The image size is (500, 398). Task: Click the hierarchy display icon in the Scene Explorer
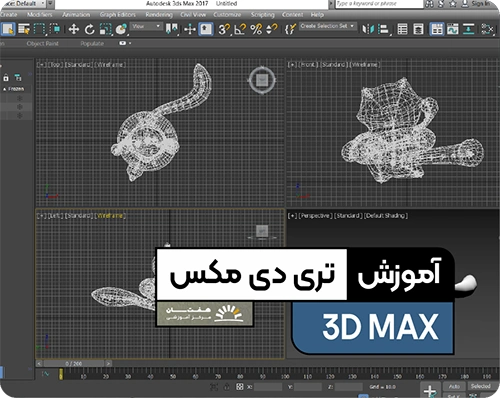[18, 78]
